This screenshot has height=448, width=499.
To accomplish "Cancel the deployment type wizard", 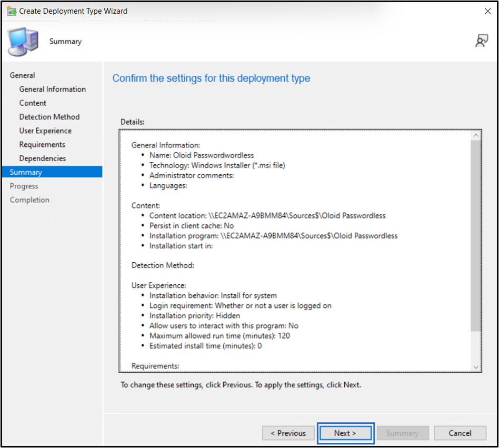I will click(x=460, y=433).
